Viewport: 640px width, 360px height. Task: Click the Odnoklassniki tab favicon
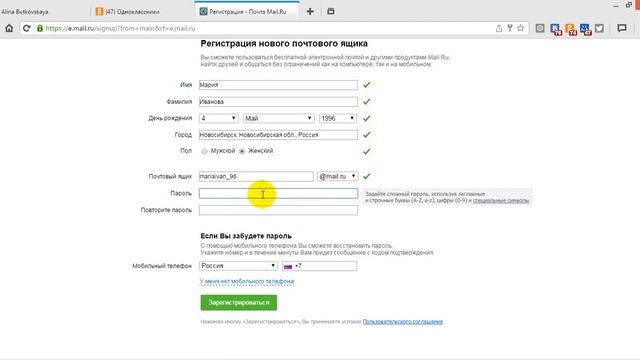coord(99,11)
